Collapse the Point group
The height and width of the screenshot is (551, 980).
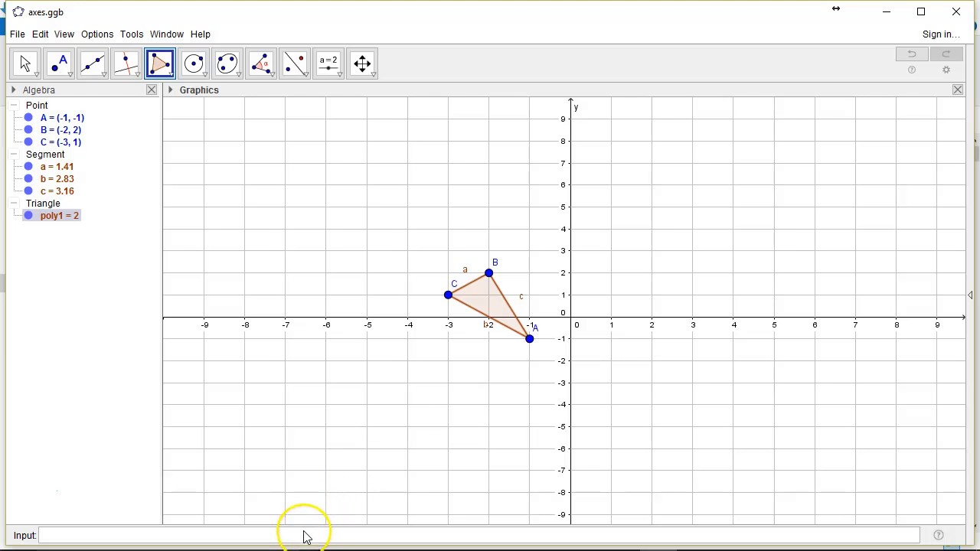[14, 106]
